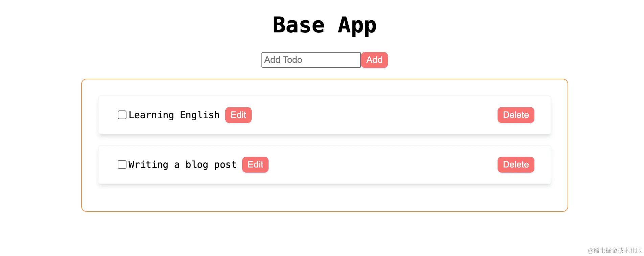The height and width of the screenshot is (256, 644).
Task: Click inside the Add Todo input field
Action: pyautogui.click(x=310, y=60)
